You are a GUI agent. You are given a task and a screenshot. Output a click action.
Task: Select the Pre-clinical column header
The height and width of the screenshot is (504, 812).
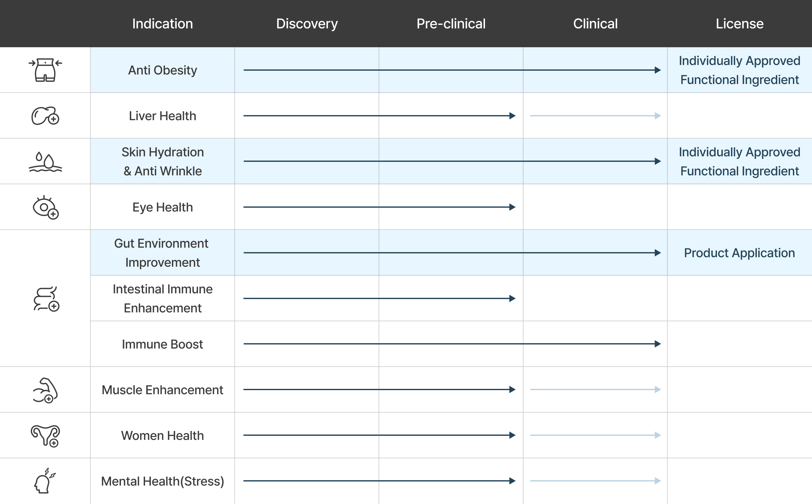click(x=451, y=24)
